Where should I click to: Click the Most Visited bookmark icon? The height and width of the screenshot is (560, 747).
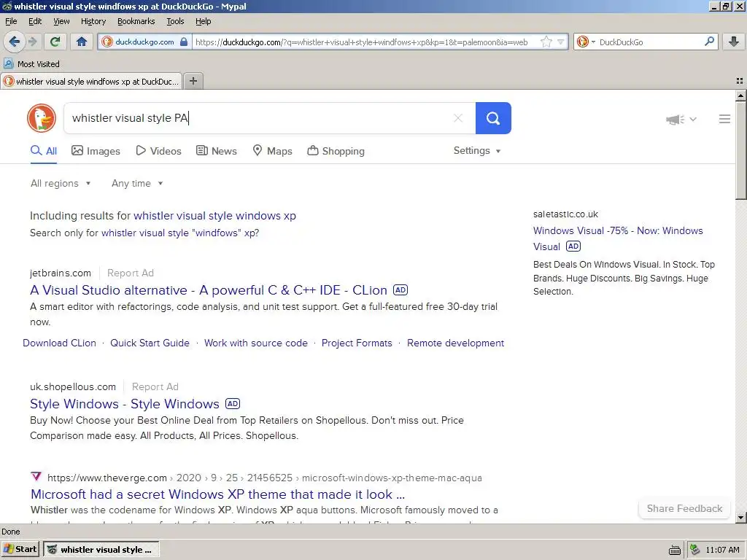point(9,64)
